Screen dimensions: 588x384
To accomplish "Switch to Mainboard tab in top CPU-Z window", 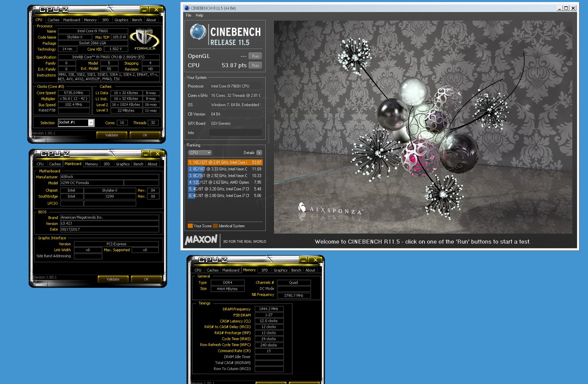I will pyautogui.click(x=71, y=20).
